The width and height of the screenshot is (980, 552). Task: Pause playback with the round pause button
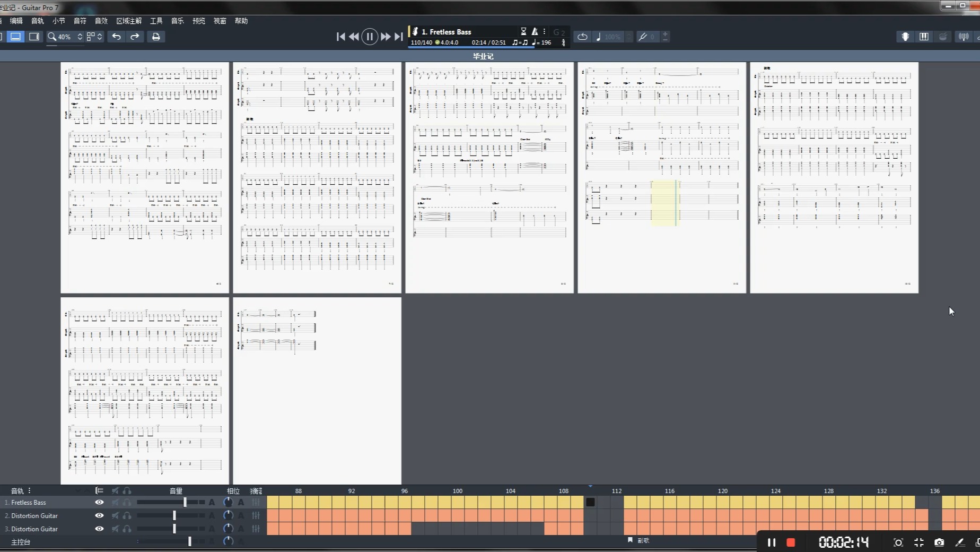(370, 37)
